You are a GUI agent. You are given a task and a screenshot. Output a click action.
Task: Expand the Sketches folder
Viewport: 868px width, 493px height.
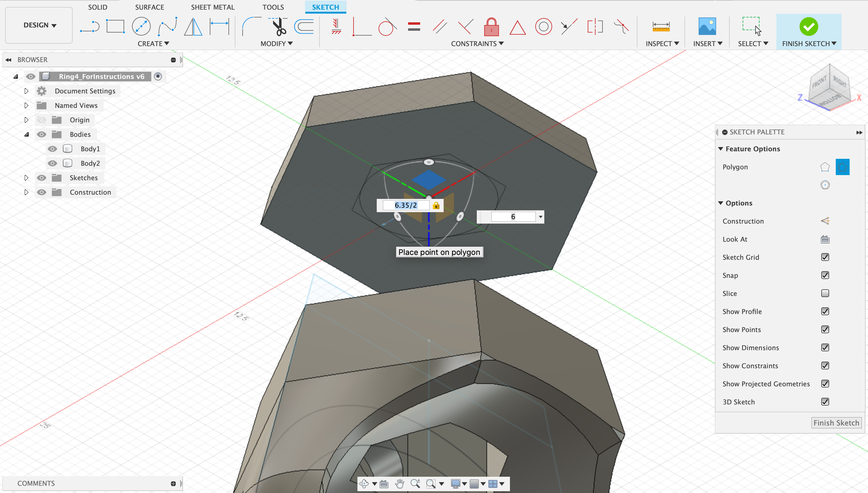point(27,178)
